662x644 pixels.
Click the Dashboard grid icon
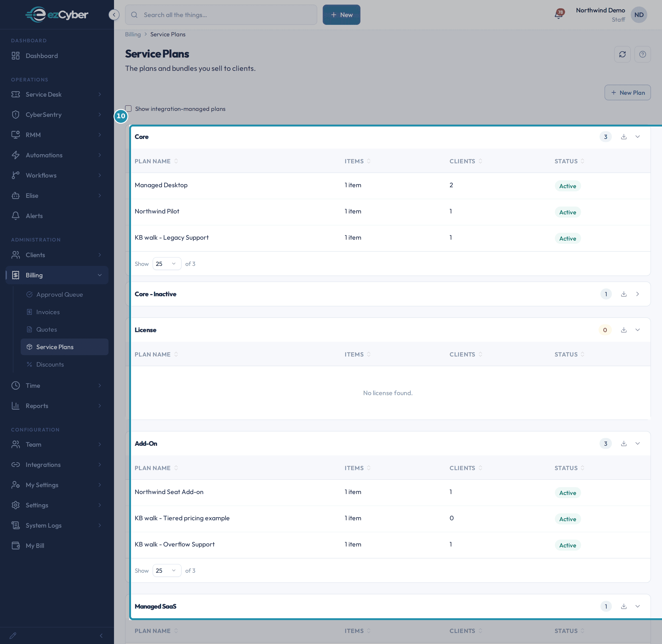[16, 56]
